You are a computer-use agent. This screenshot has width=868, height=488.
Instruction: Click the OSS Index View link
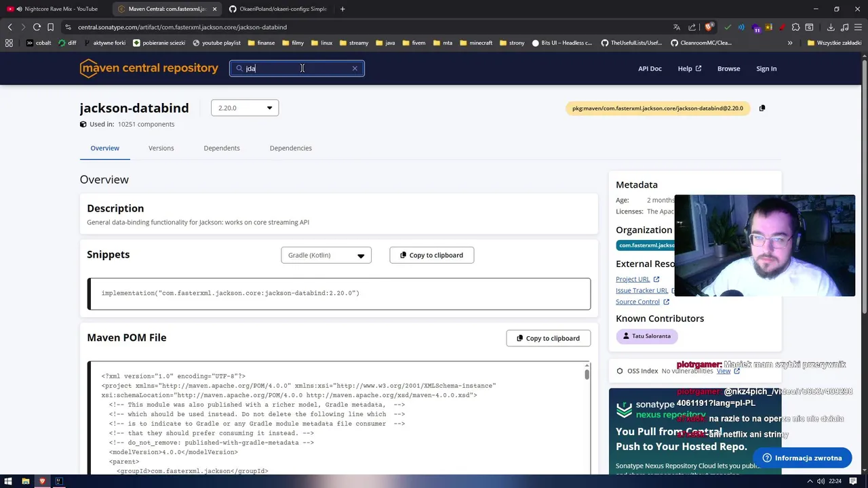tap(728, 371)
